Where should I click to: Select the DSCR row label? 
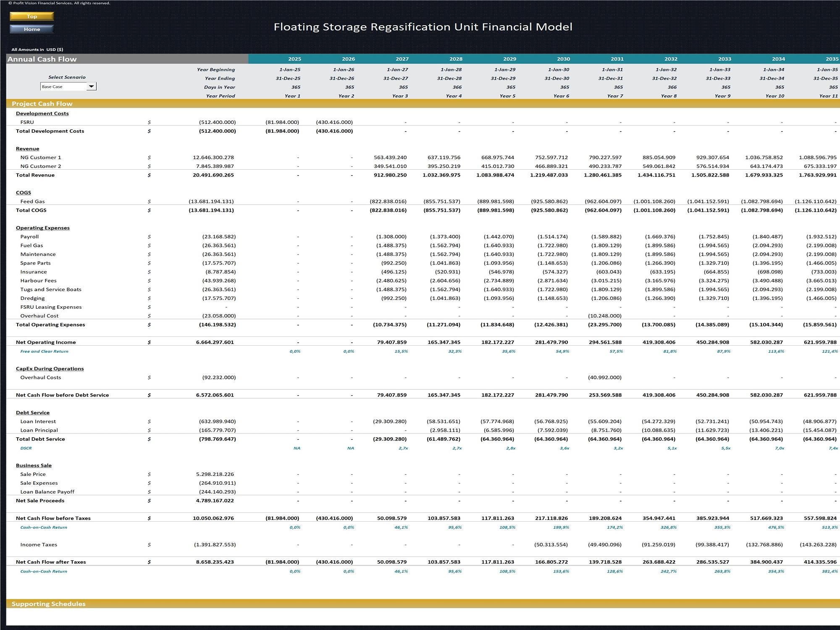click(x=26, y=448)
